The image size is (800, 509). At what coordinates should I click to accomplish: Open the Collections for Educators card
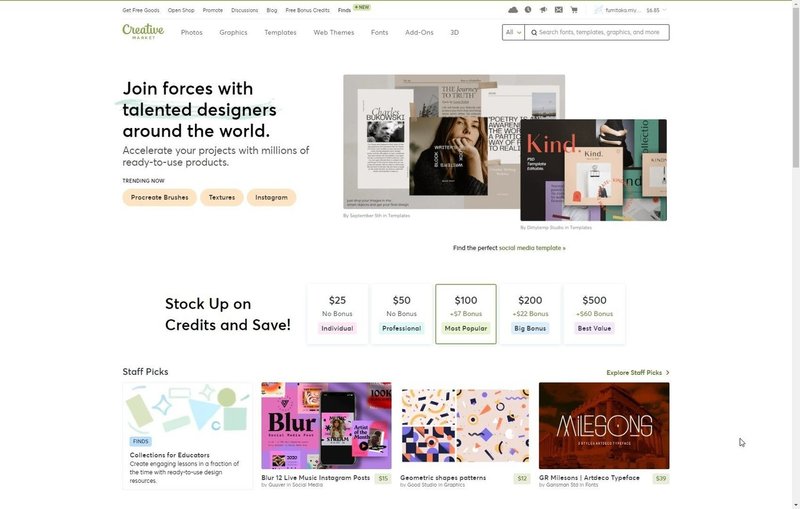coord(187,436)
